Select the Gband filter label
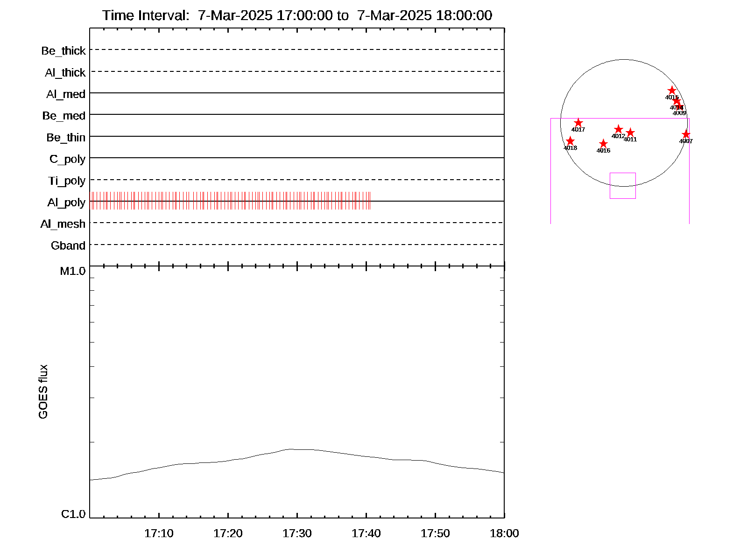This screenshot has height=560, width=747. (x=68, y=246)
